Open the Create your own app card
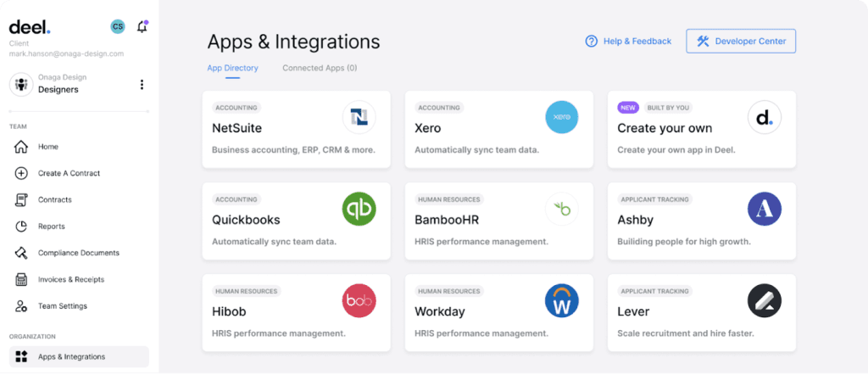The width and height of the screenshot is (868, 375). [702, 129]
